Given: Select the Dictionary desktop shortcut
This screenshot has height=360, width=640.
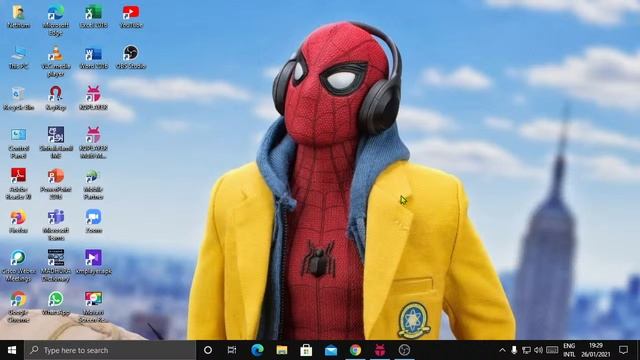Looking at the screenshot, I should (56, 266).
